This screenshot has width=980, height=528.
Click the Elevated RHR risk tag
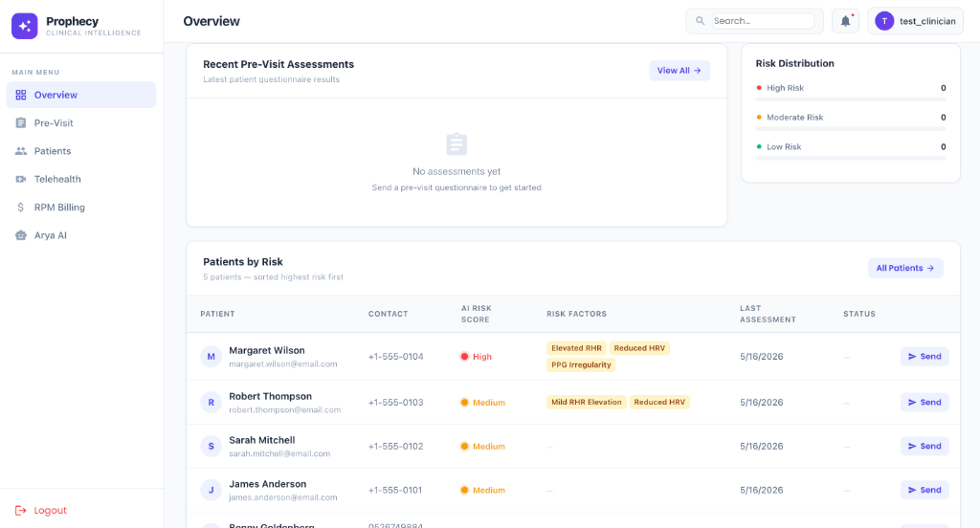(576, 348)
